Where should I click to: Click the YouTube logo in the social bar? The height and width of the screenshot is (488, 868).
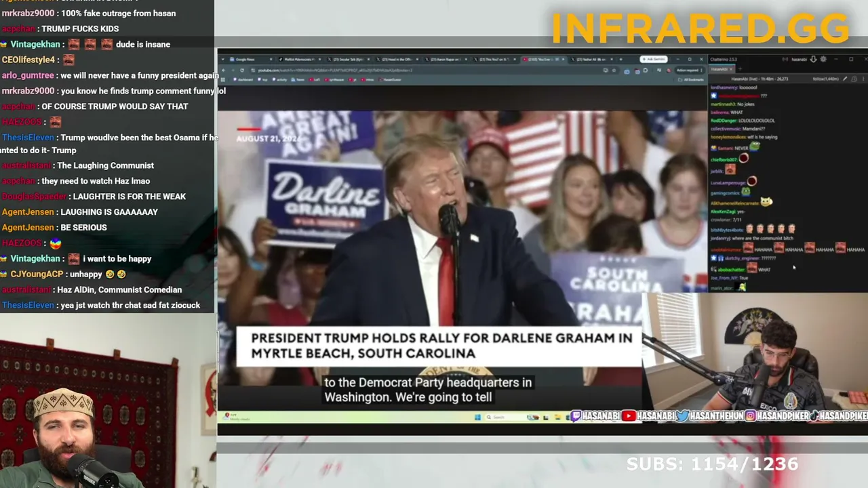[x=629, y=416]
